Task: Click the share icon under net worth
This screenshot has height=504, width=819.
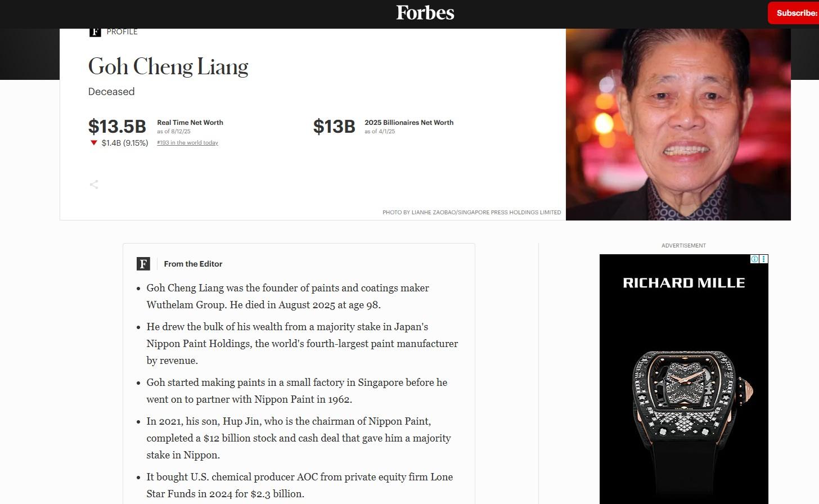Action: (94, 184)
